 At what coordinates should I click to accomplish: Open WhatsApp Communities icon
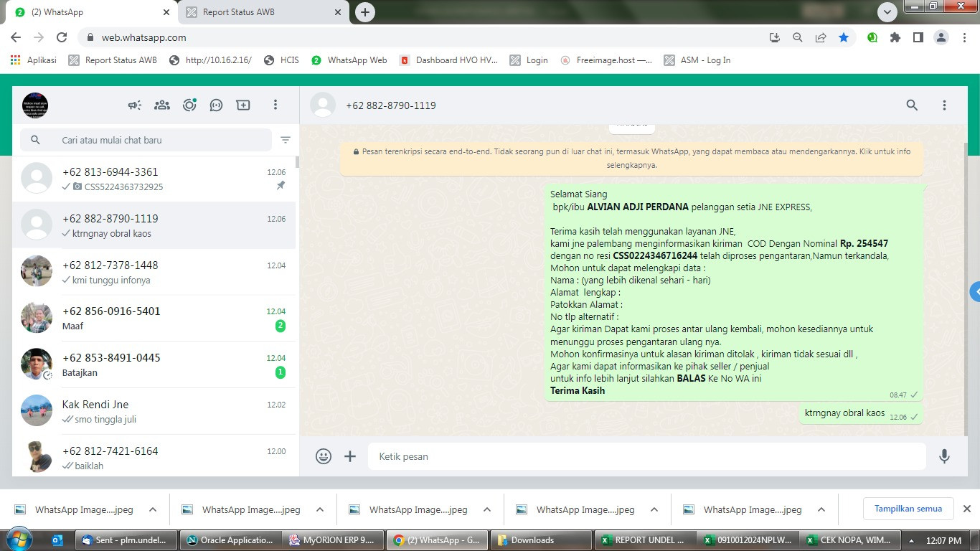[x=162, y=105]
